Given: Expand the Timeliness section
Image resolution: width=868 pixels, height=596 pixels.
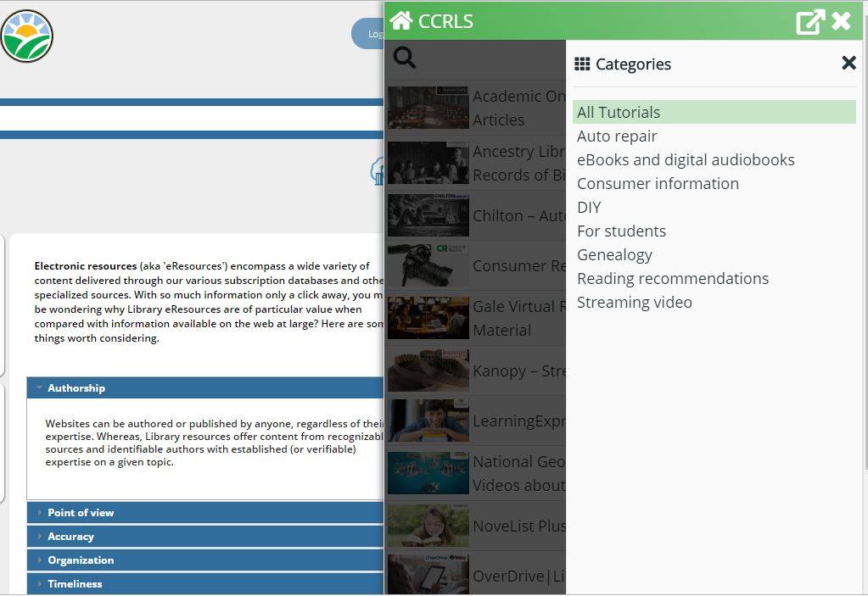Looking at the screenshot, I should click(x=204, y=584).
